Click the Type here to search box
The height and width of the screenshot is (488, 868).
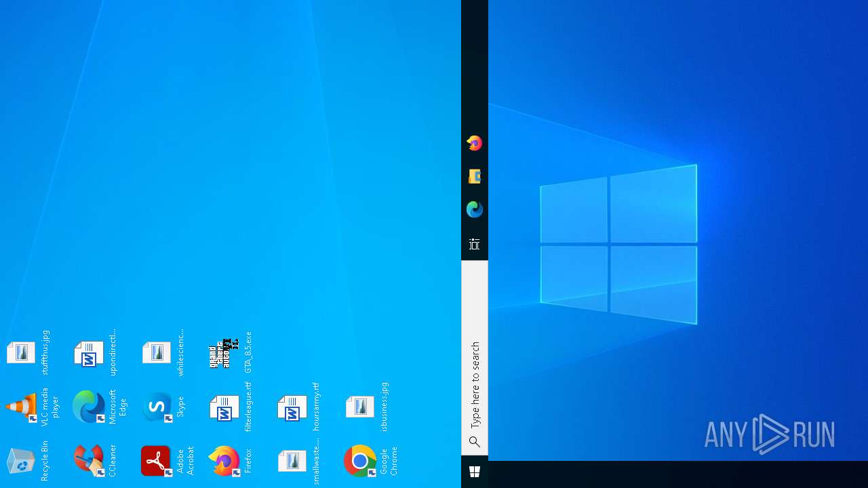click(475, 358)
